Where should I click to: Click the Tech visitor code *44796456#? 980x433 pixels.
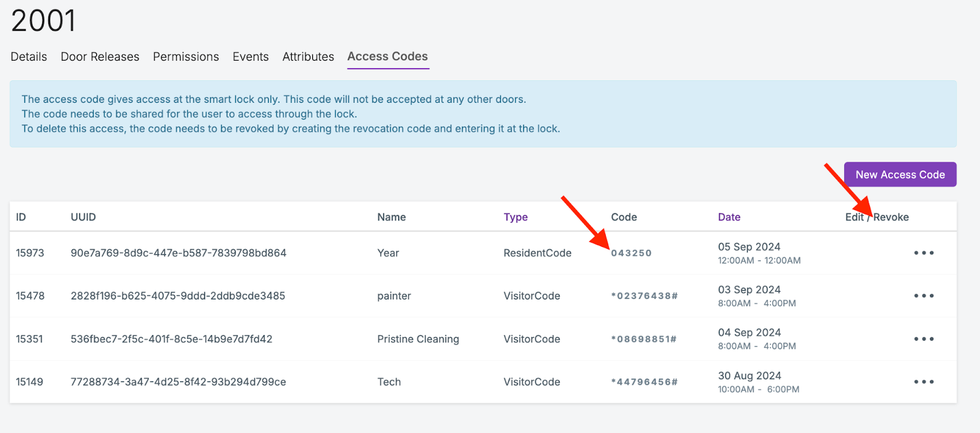point(644,382)
